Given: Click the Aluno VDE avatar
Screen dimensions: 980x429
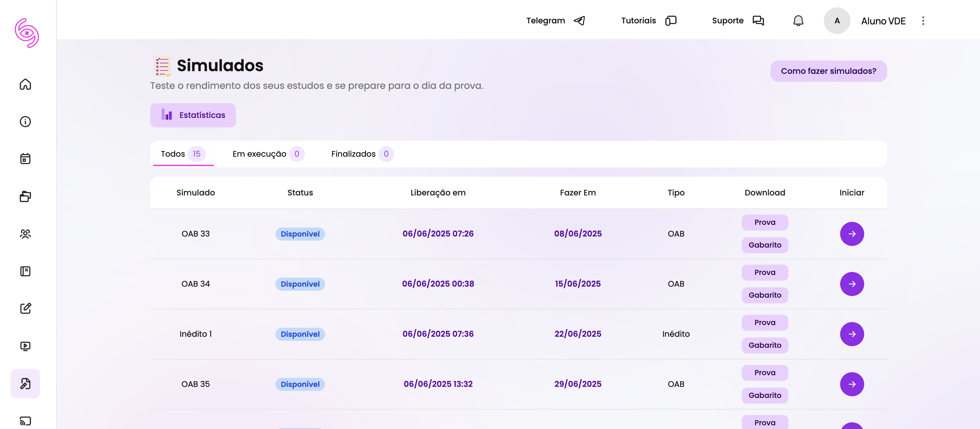Looking at the screenshot, I should 836,21.
